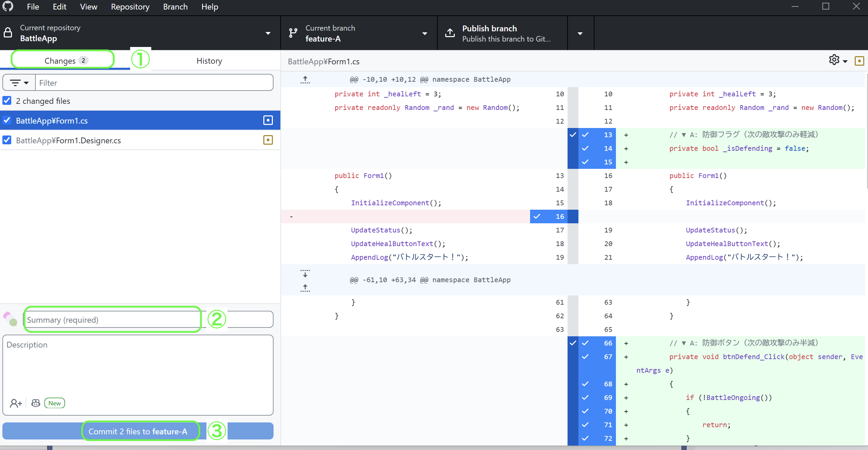868x450 pixels.
Task: Click the GitHub logo icon
Action: click(7, 6)
